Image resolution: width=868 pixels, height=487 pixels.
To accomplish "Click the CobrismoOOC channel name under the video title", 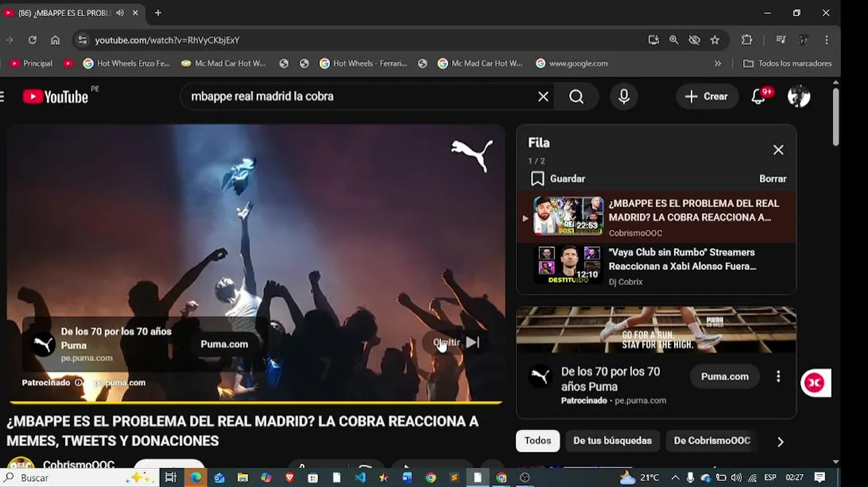I will pos(78,465).
